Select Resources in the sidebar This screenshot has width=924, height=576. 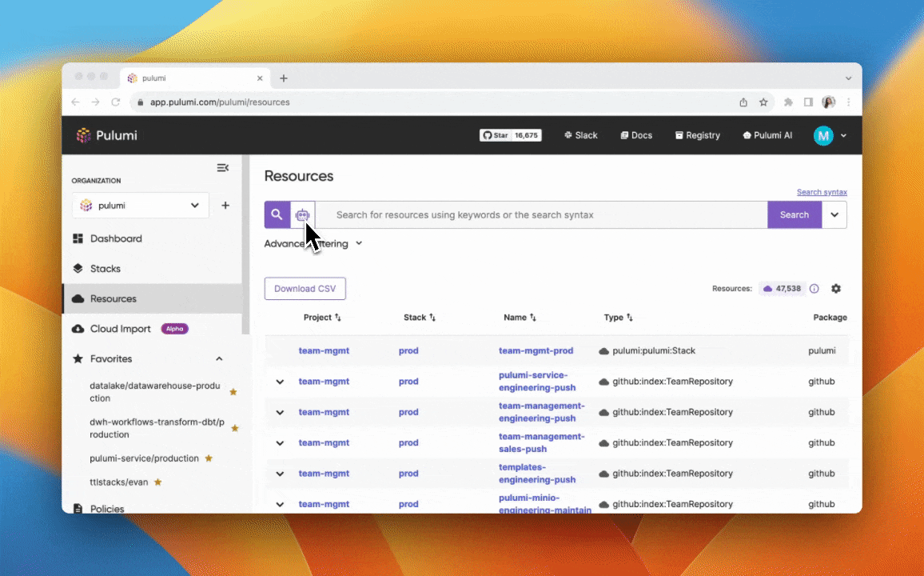coord(152,298)
